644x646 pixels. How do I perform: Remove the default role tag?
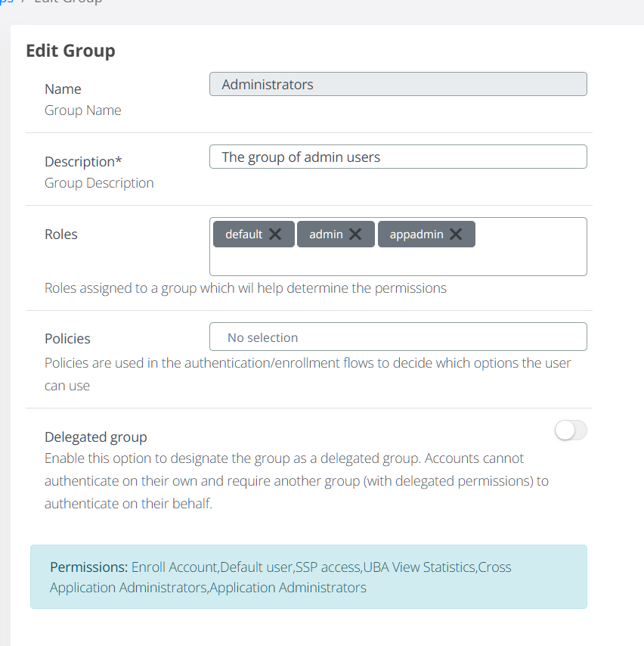[x=275, y=234]
